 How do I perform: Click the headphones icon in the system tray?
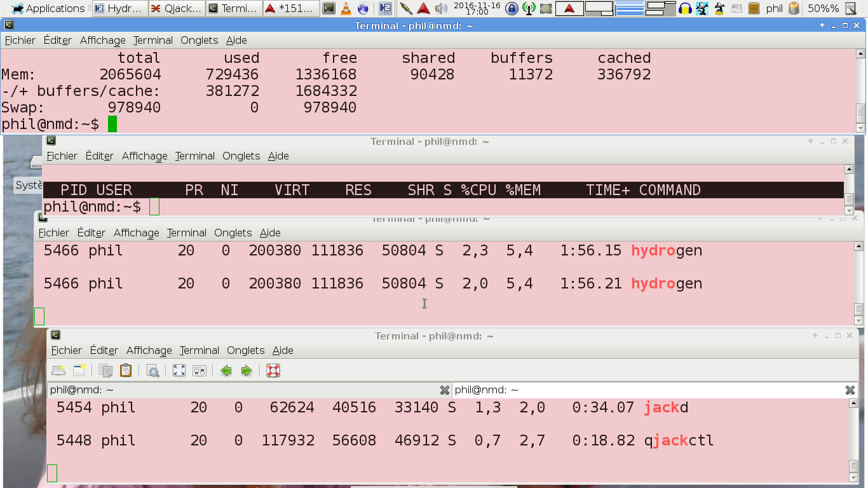pyautogui.click(x=685, y=8)
